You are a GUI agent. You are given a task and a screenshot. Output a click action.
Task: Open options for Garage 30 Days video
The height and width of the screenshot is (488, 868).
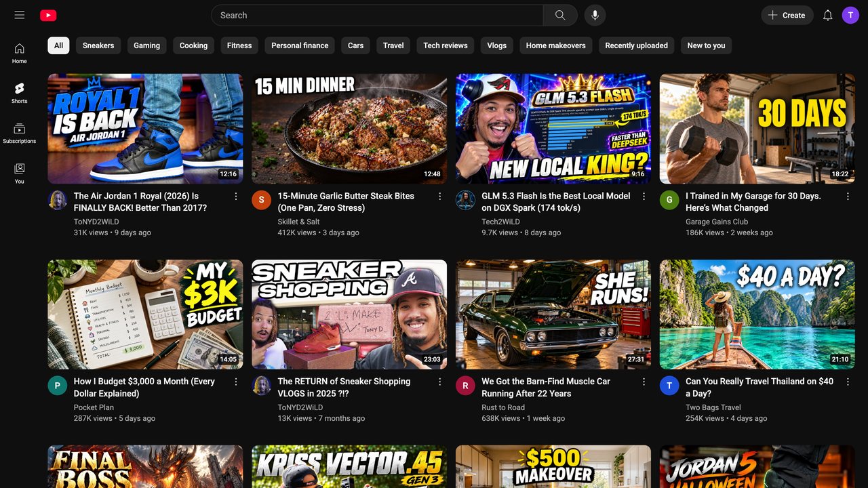click(x=848, y=197)
